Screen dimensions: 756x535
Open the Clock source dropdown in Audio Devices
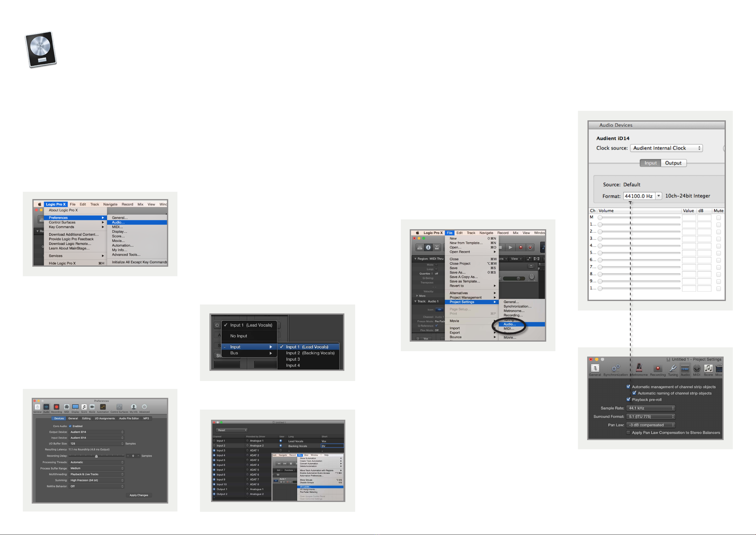[666, 148]
